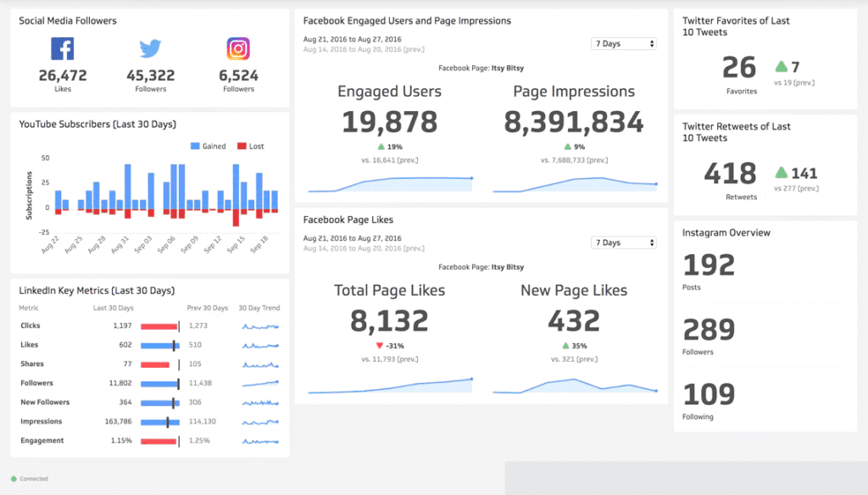Click red down arrow under Total Page Likes
Viewport: 868px width, 495px height.
pos(380,346)
